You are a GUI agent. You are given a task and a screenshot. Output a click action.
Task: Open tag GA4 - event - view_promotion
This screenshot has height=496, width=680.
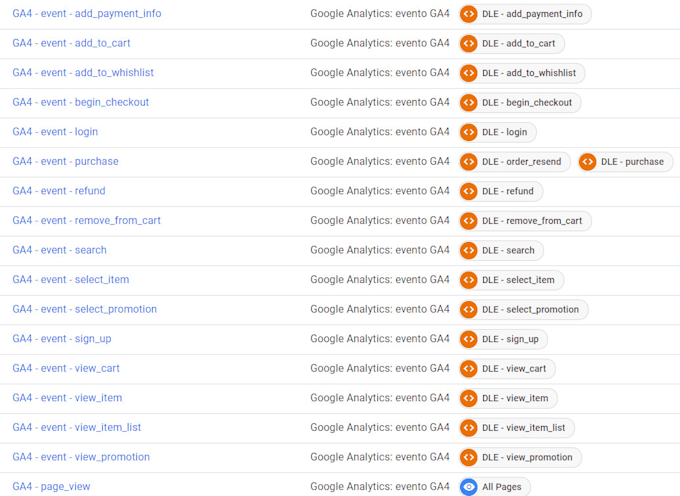[x=81, y=457]
